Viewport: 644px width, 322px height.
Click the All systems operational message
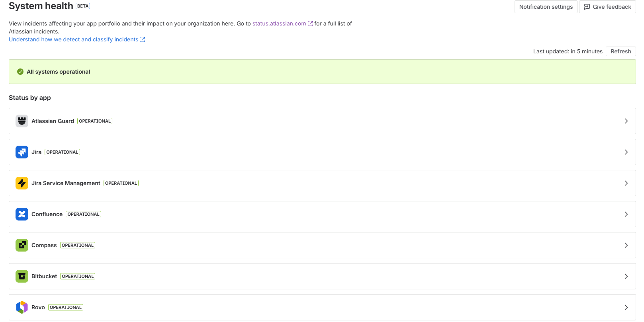point(58,72)
